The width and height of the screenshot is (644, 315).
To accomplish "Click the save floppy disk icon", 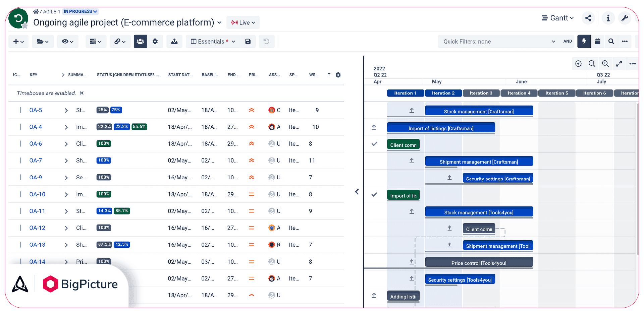I will point(248,42).
